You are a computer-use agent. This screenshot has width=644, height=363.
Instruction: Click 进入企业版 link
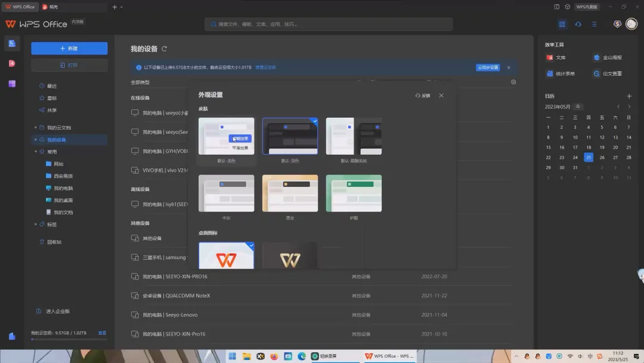coord(58,311)
